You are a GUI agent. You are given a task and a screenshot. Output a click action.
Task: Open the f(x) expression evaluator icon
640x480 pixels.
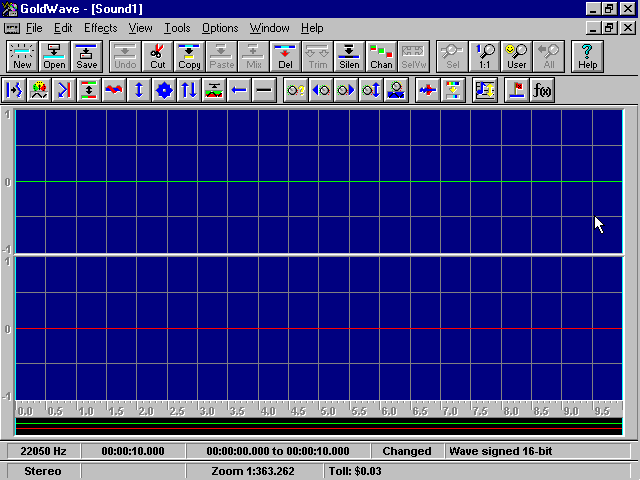point(543,90)
